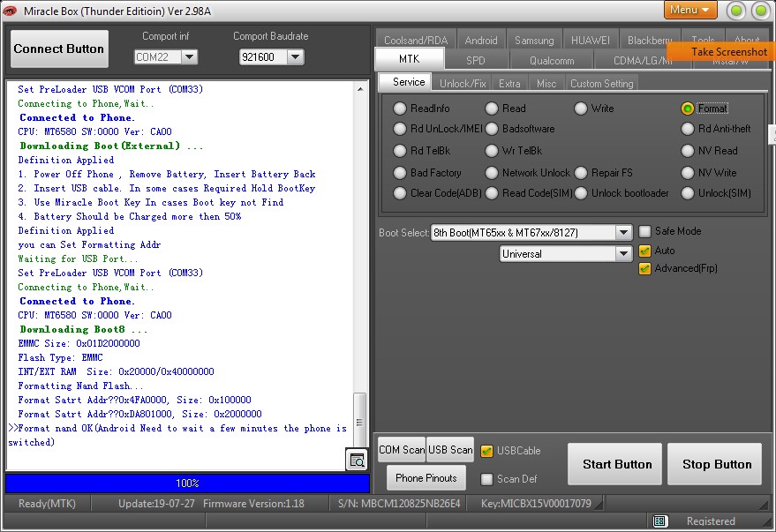Select the NV Write option
Viewport: 776px width, 532px height.
click(x=688, y=173)
